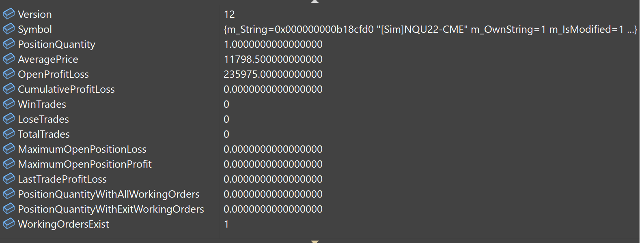Click the field icon beside Version
This screenshot has width=644, height=243.
coord(9,14)
